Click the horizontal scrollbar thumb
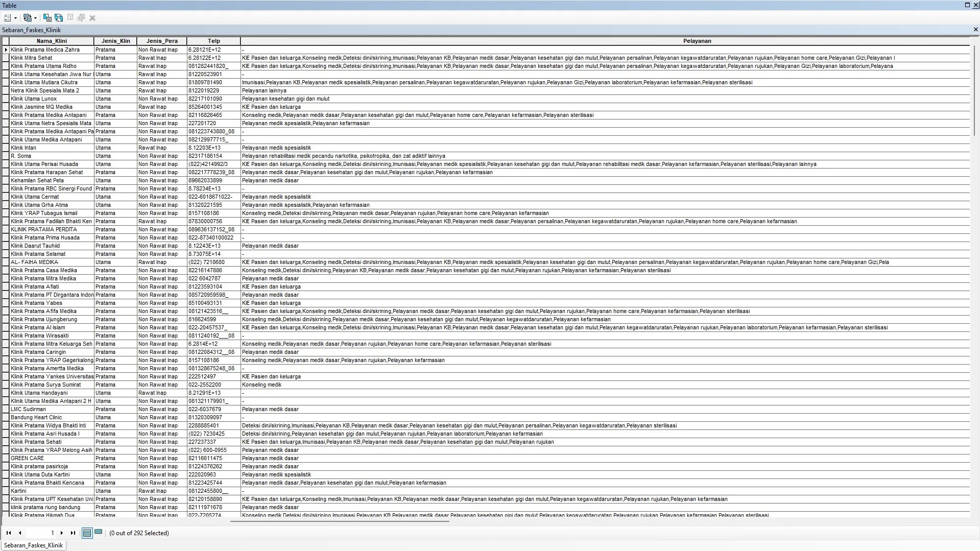The image size is (980, 551). 340,521
